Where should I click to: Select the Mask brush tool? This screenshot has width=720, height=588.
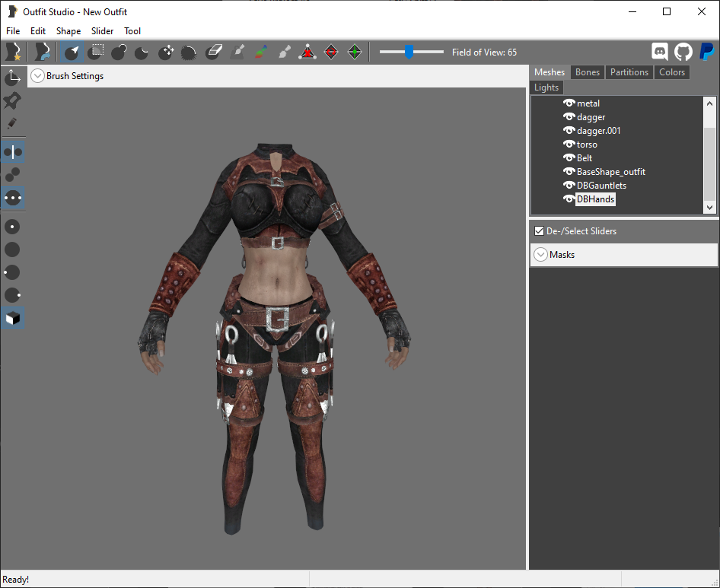click(95, 52)
